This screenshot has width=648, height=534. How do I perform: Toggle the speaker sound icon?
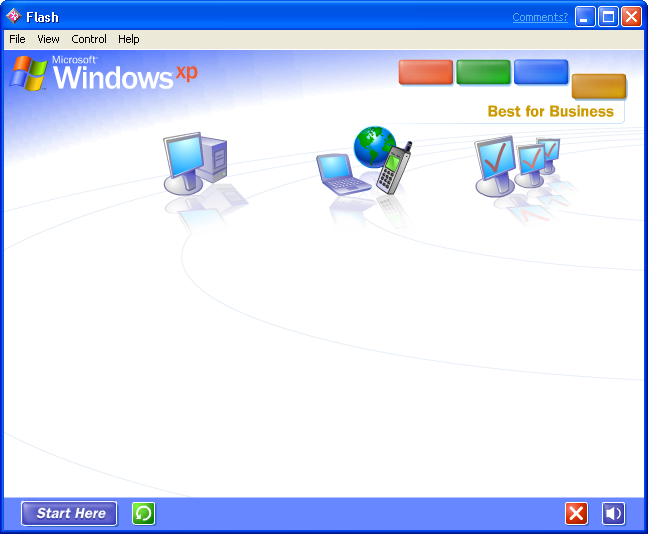point(613,513)
